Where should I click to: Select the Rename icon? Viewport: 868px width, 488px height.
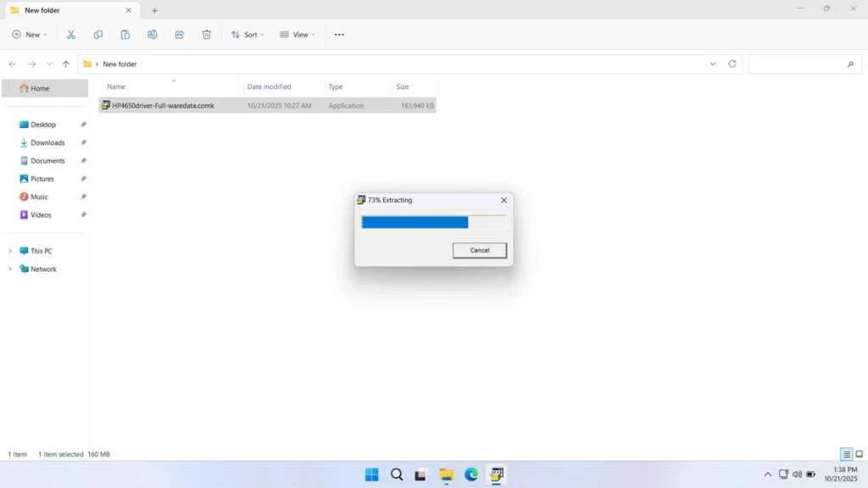(153, 34)
